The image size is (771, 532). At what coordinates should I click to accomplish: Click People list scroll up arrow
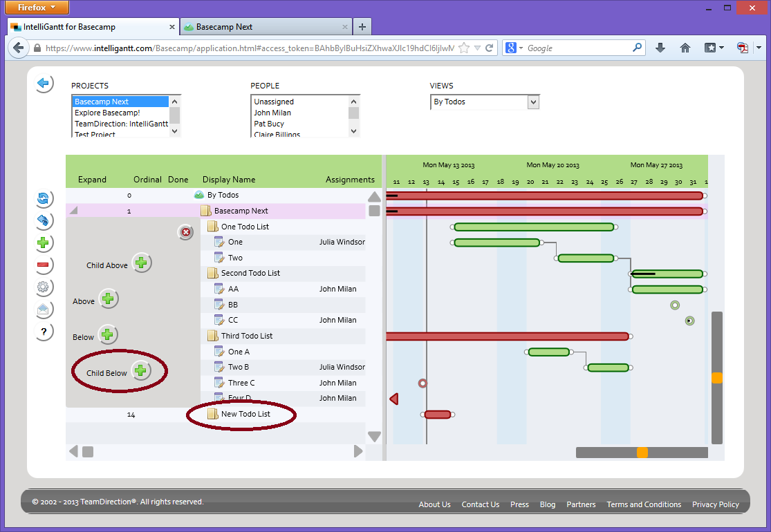click(353, 101)
